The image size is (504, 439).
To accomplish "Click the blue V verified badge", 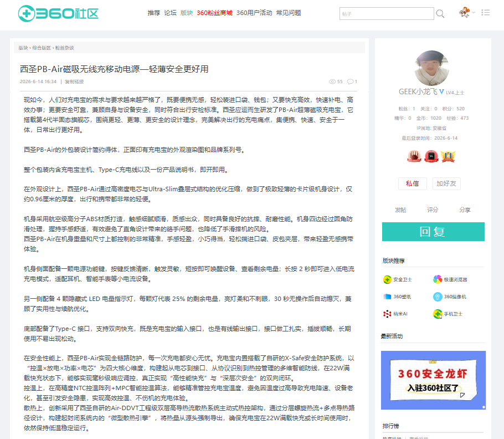I will [441, 91].
